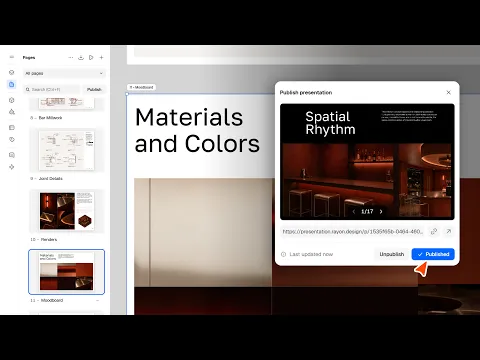This screenshot has height=360, width=480.
Task: Click the tag-style icon in left sidebar
Action: pyautogui.click(x=12, y=139)
